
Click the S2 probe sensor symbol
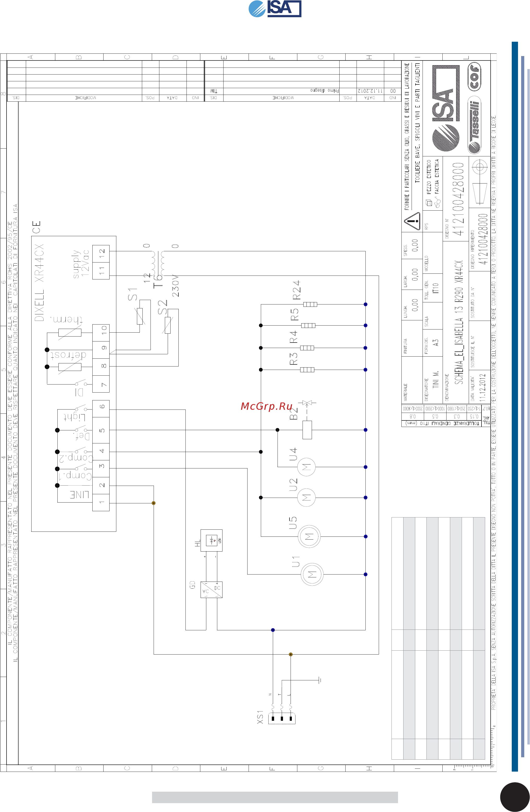(167, 325)
